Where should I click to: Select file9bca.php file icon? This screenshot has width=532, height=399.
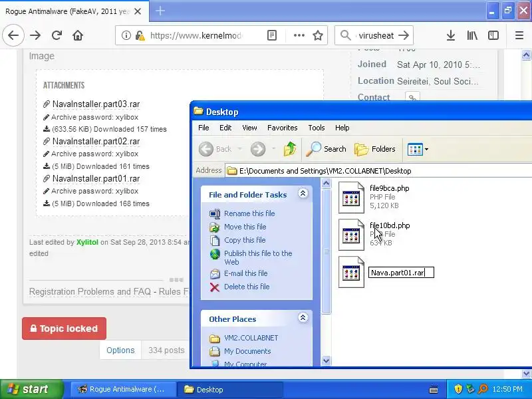coord(351,197)
